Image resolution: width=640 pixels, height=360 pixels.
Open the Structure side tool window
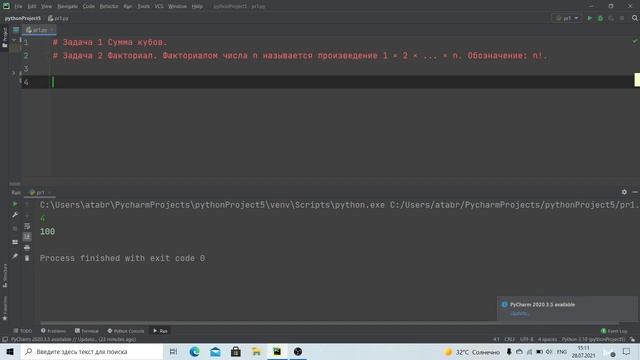pos(5,275)
